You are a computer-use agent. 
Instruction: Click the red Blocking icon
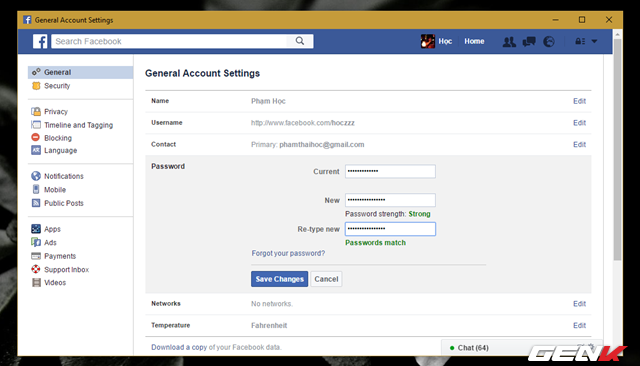[36, 138]
